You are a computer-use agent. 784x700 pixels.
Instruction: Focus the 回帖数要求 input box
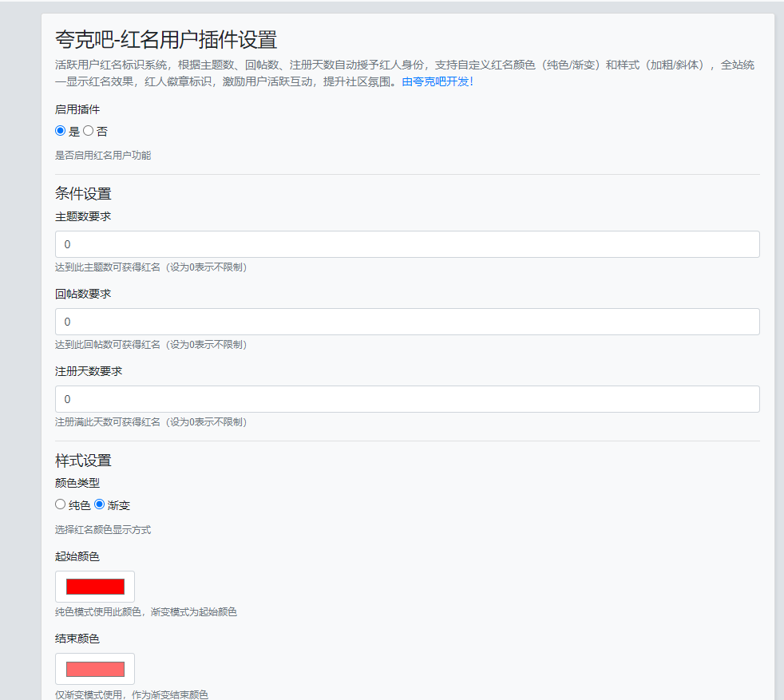[x=407, y=322]
